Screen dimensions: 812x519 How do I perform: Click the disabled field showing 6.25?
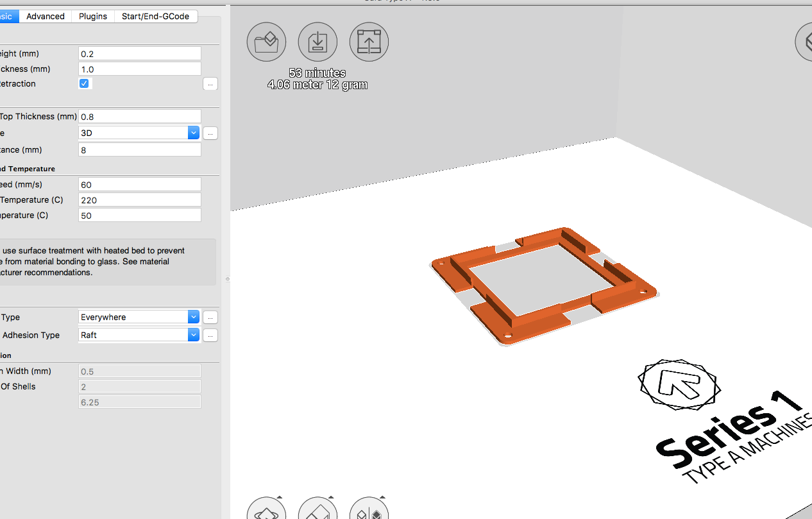point(140,402)
